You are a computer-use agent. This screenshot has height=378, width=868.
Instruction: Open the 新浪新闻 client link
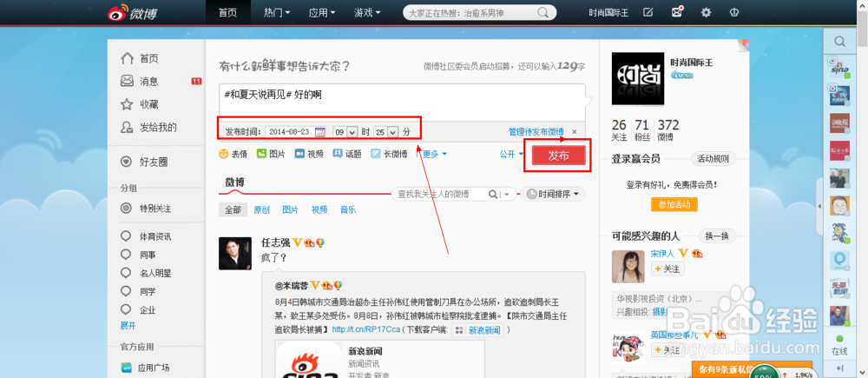pos(477,330)
